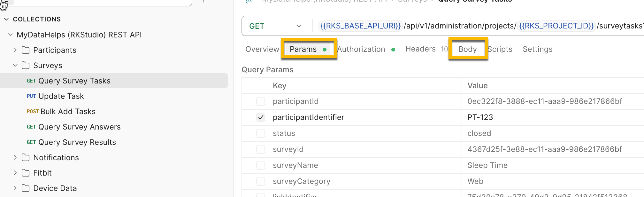Viewport: 644px width, 197px height.
Task: Expand the Fitbit folder chevron
Action: click(15, 173)
